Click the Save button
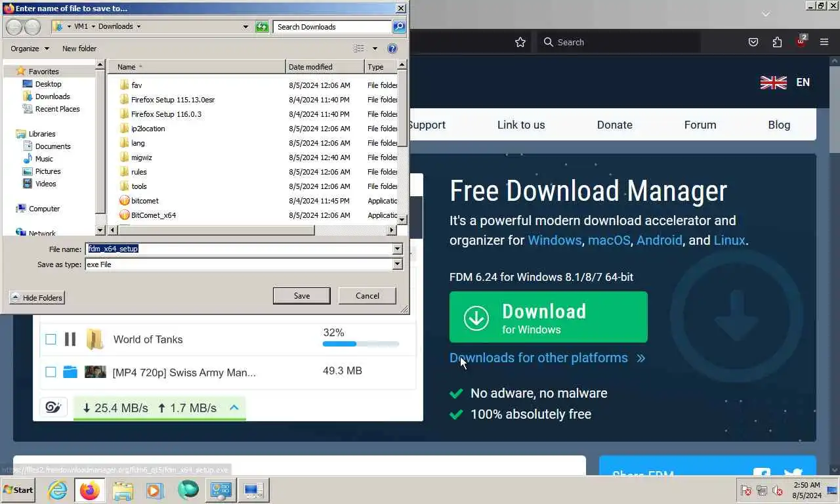Viewport: 840px width, 504px height. [302, 296]
